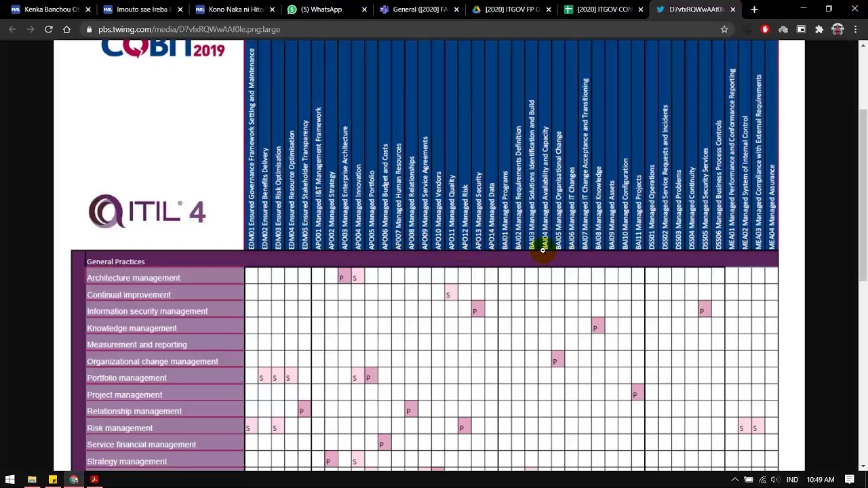This screenshot has height=488, width=868.
Task: Open the Windows Start menu
Action: click(10, 480)
